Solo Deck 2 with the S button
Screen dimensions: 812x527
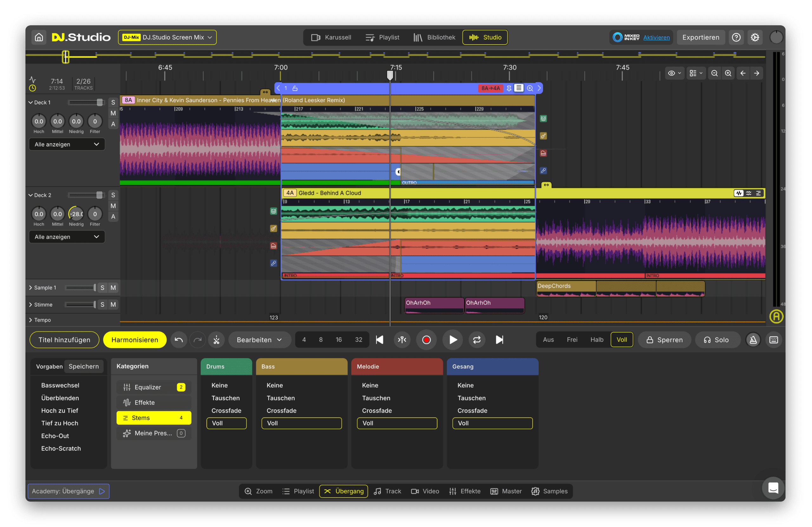coord(113,195)
